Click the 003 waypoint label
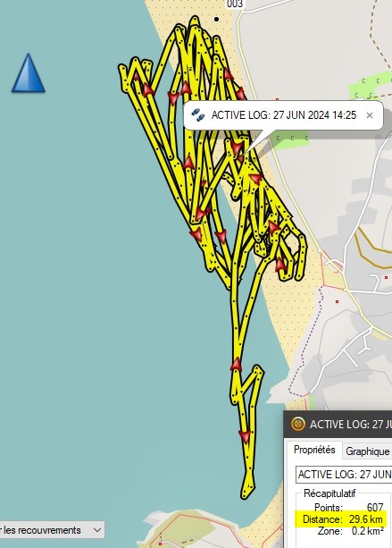 (x=234, y=4)
